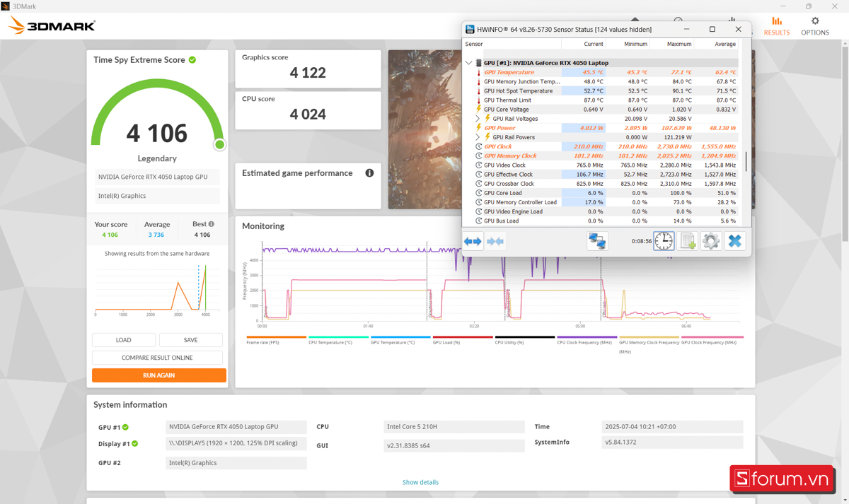Expand the GPU Rail Voltages row
The image size is (849, 504).
[x=478, y=119]
